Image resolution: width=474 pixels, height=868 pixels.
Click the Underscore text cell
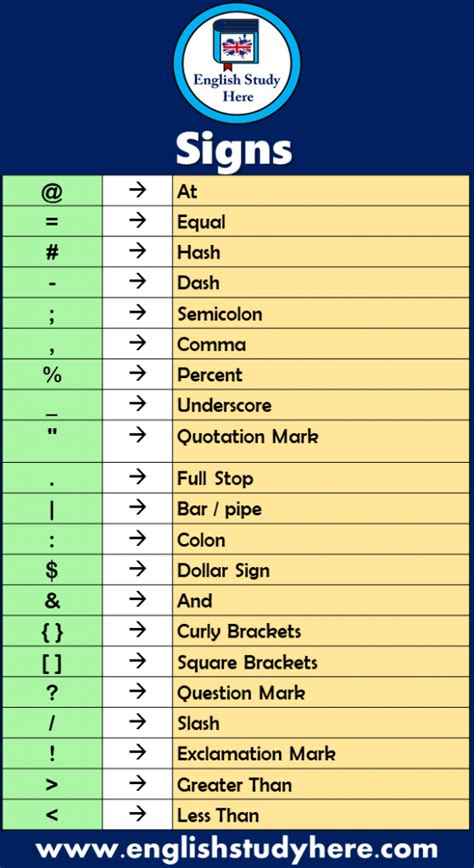pyautogui.click(x=321, y=405)
